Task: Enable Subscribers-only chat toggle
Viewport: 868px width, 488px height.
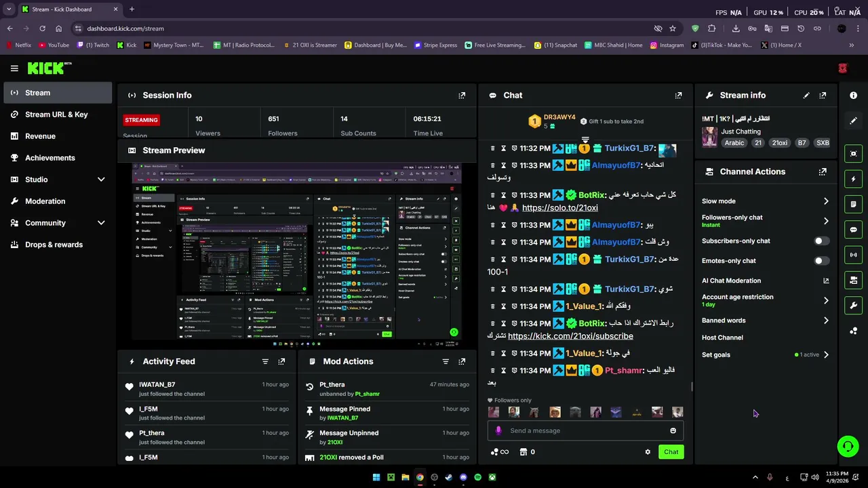Action: tap(821, 241)
